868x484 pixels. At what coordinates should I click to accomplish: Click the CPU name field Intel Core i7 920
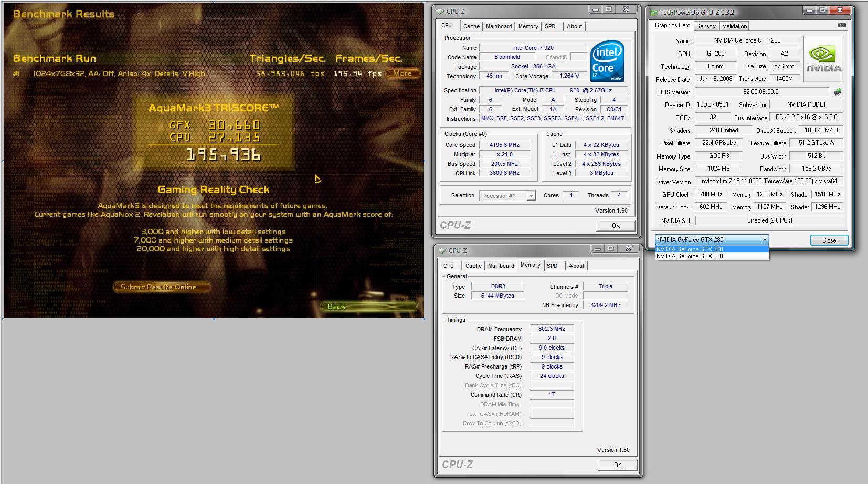point(533,48)
